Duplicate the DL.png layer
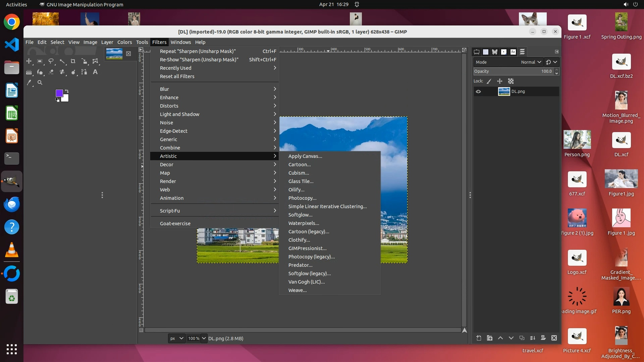Screen dimensions: 644x362 pyautogui.click(x=522, y=338)
